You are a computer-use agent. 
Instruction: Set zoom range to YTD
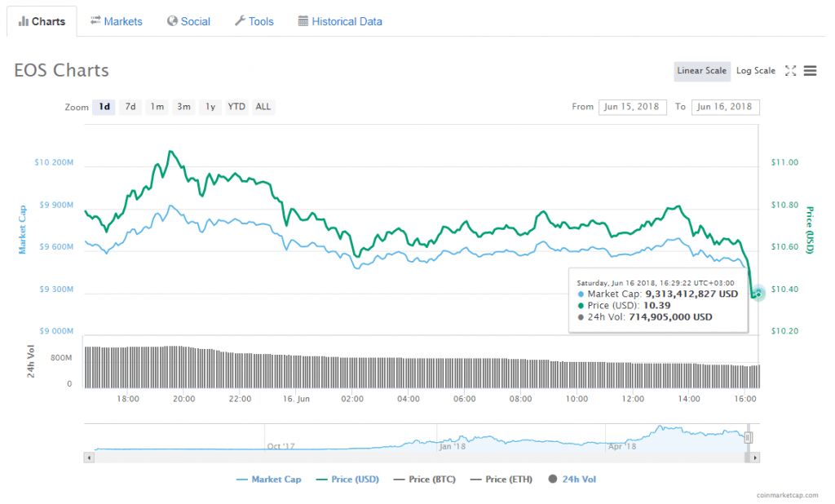click(x=236, y=107)
